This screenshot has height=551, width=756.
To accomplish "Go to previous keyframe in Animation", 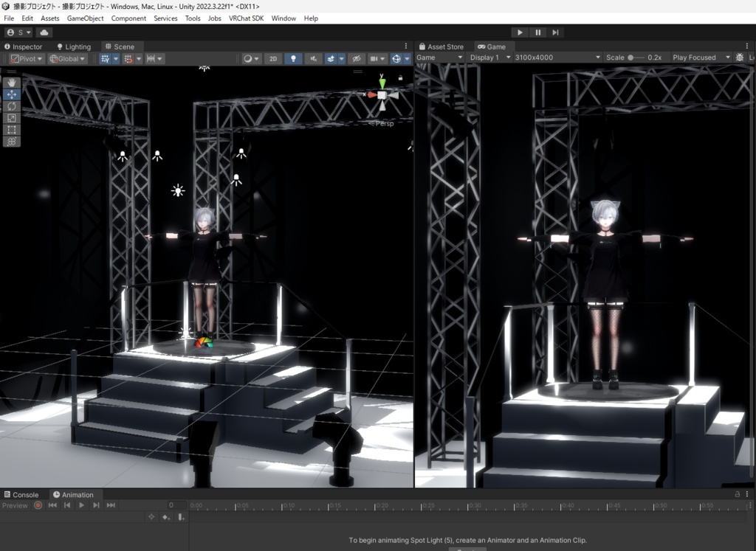I will [x=67, y=505].
